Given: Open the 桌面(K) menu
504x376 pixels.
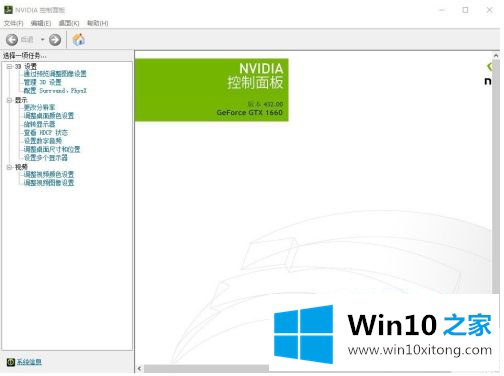Looking at the screenshot, I should (69, 23).
